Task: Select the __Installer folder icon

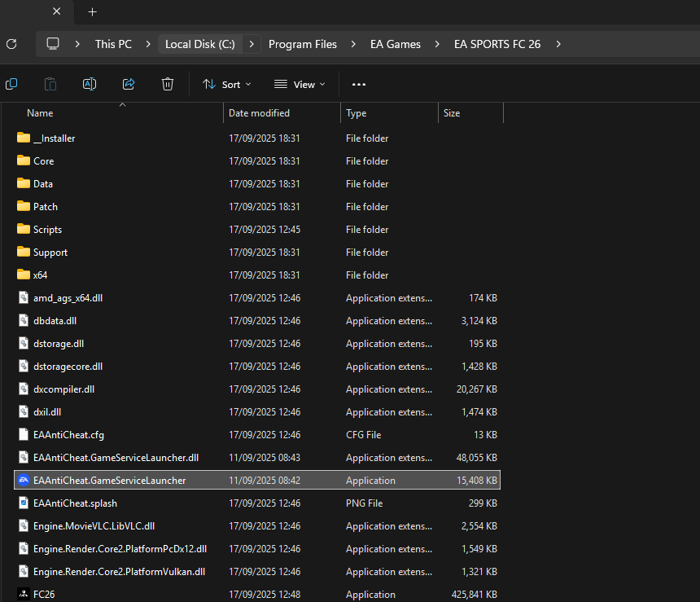Action: click(x=24, y=138)
